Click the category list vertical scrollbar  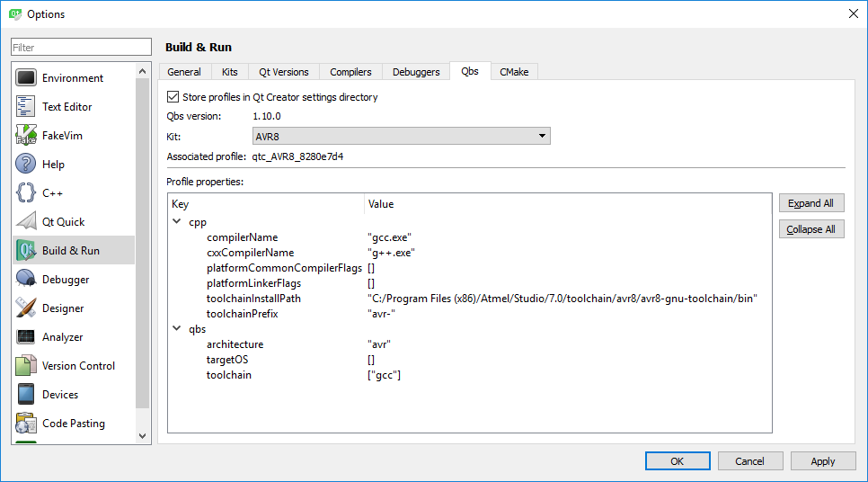click(142, 243)
